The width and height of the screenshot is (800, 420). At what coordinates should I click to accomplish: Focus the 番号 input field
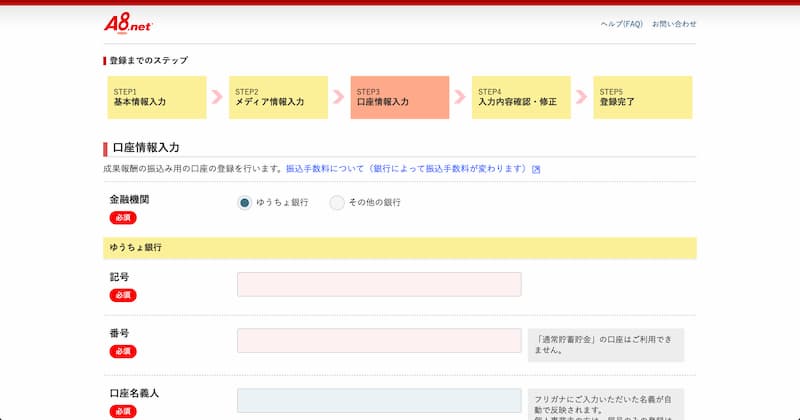pyautogui.click(x=379, y=340)
